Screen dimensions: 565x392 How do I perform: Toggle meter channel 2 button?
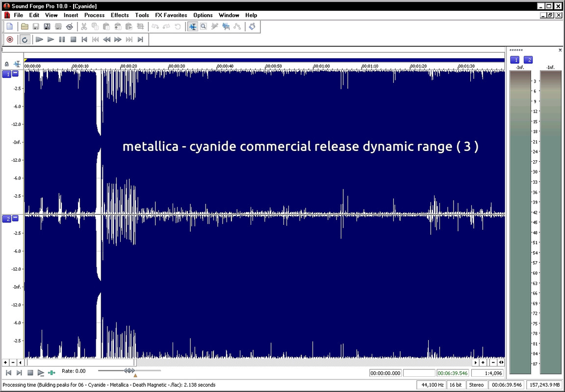(x=528, y=60)
